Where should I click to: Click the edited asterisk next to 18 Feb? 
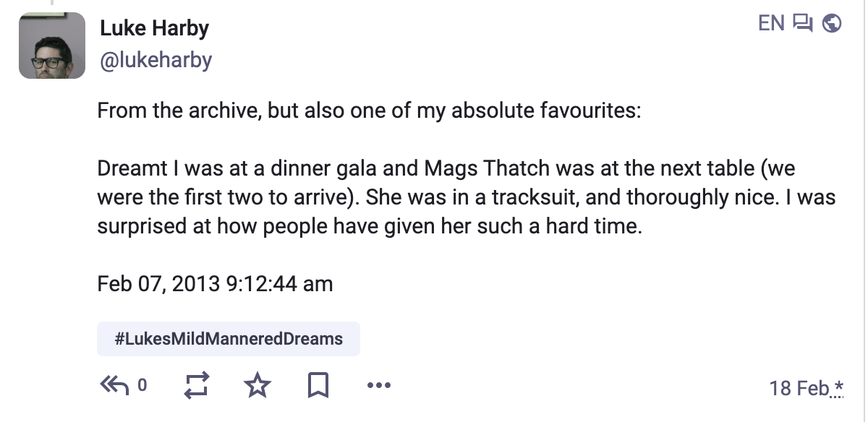(838, 388)
